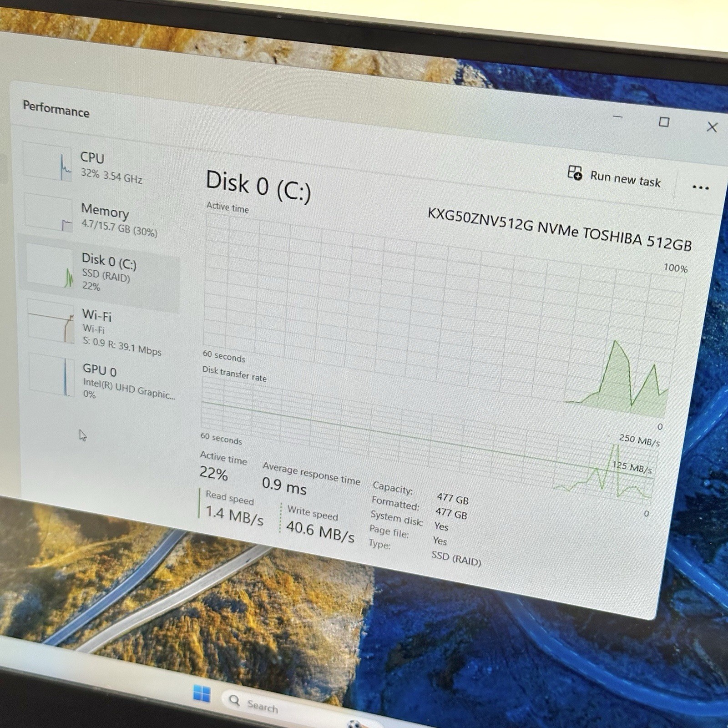Click the CPU mini graph thumbnail
Image resolution: width=728 pixels, height=728 pixels.
click(48, 161)
